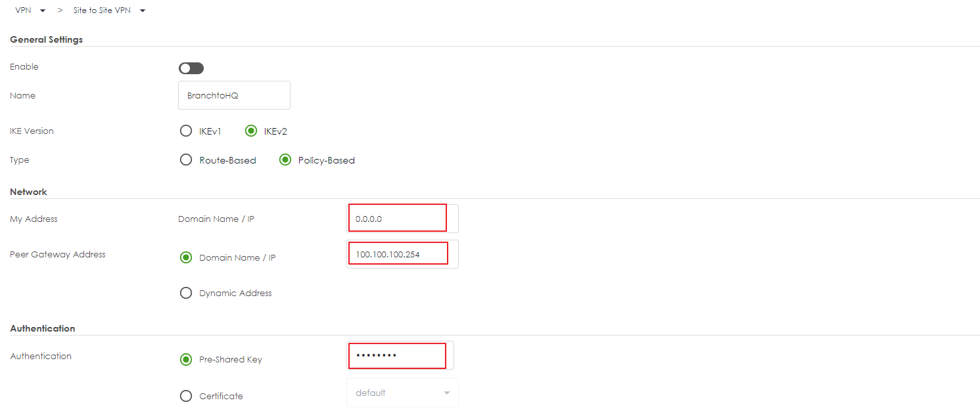Click the My Address 0.0.0.0 field
The height and width of the screenshot is (413, 980).
point(402,219)
